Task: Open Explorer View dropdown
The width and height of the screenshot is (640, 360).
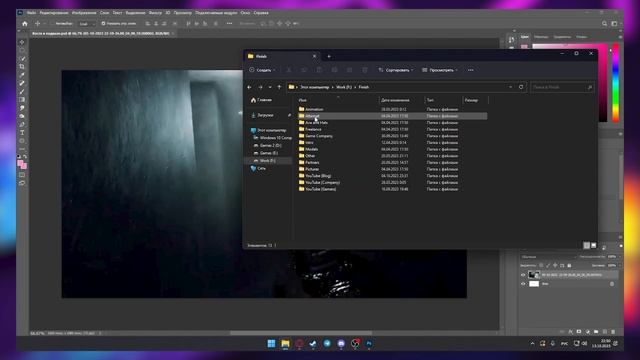Action: [439, 70]
